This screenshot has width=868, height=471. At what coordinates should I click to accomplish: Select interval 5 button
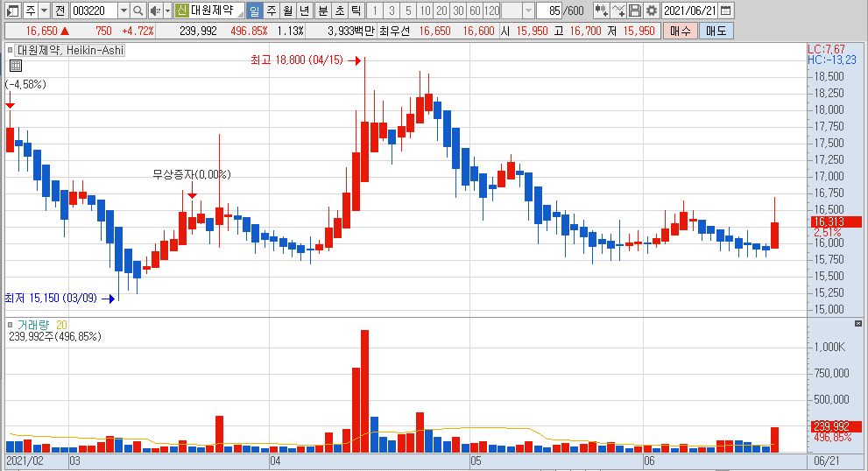(408, 10)
